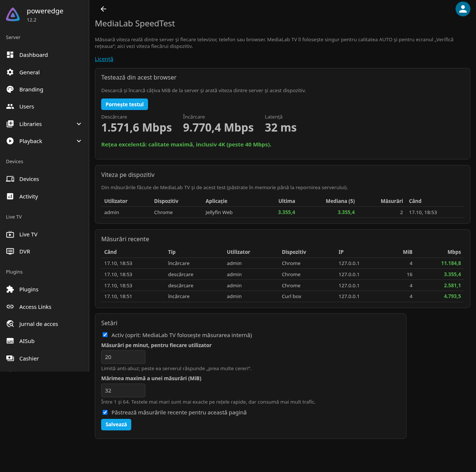
Task: Expand the Libraries chevron
Action: pos(79,124)
